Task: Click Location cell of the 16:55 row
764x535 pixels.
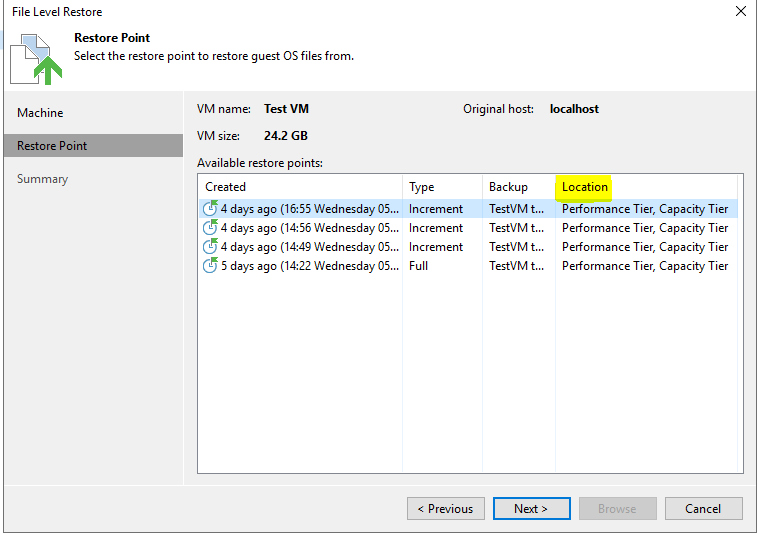Action: point(645,209)
